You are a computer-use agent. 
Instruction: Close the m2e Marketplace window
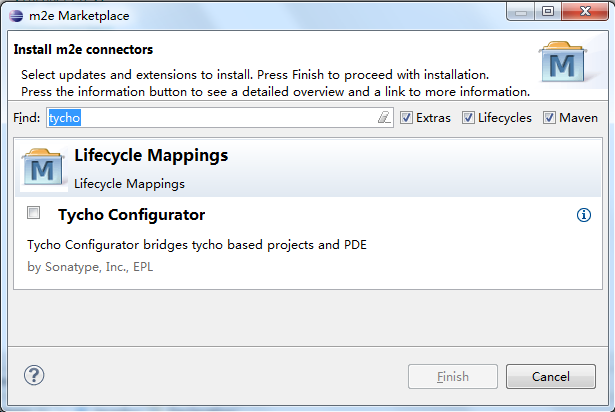click(x=585, y=11)
